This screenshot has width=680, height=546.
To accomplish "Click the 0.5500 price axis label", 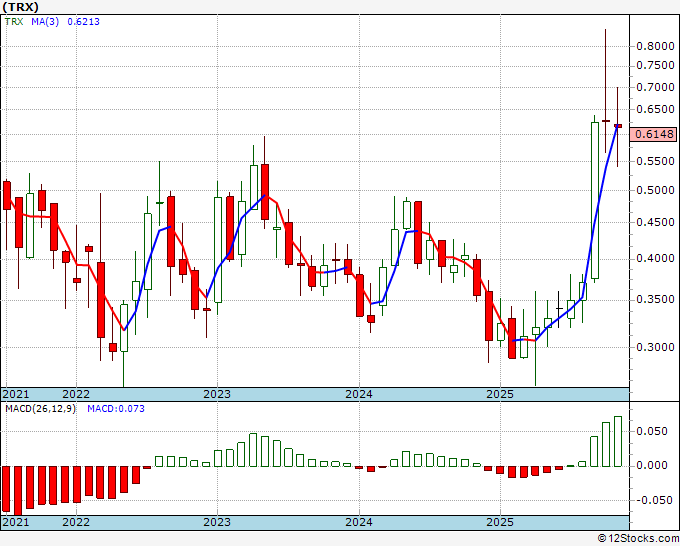I will point(655,161).
